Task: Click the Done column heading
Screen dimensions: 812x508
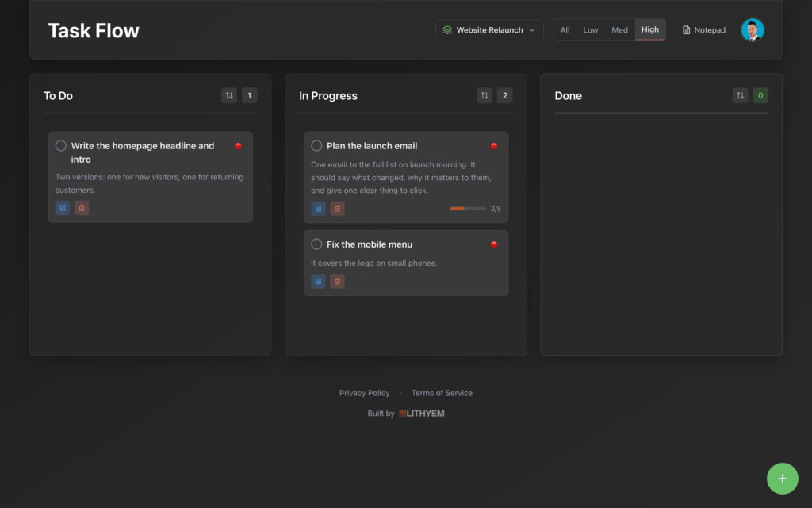Action: [x=568, y=96]
